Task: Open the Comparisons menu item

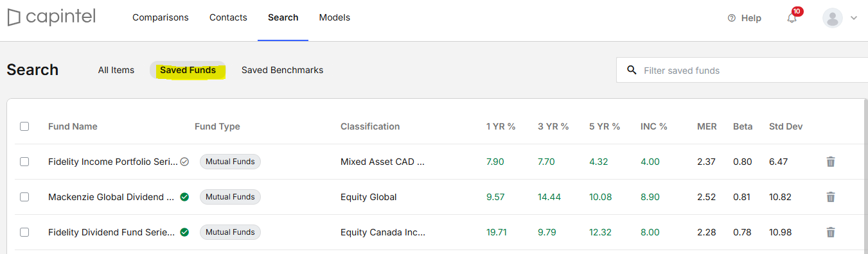Action: [x=161, y=17]
